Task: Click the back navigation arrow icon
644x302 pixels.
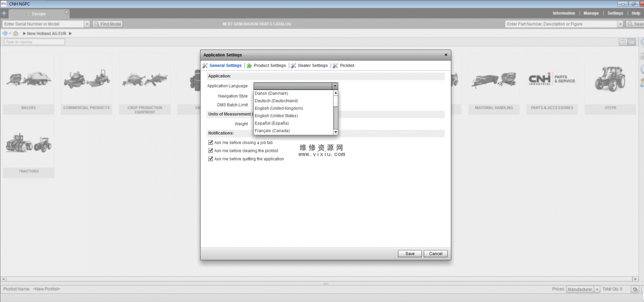Action: point(5,33)
